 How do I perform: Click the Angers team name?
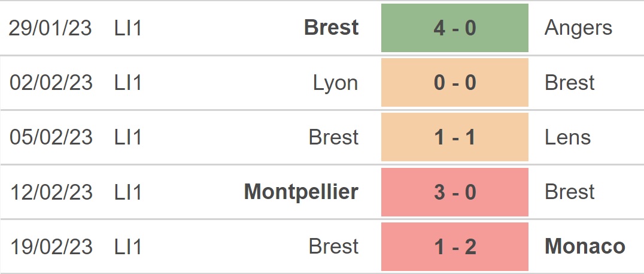pyautogui.click(x=578, y=29)
